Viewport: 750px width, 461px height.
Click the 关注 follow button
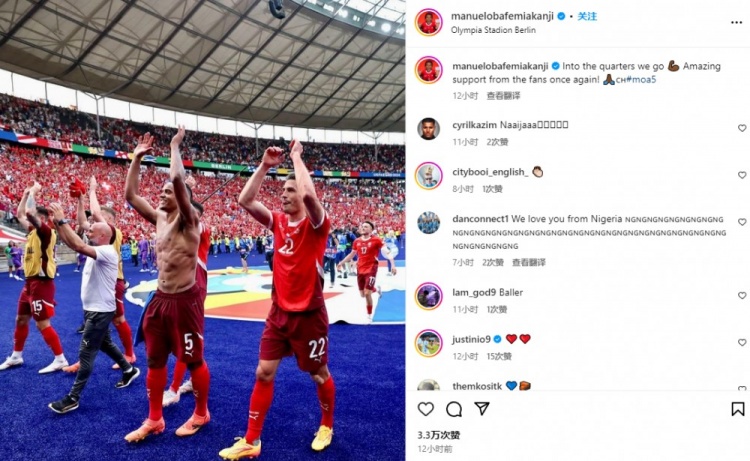[x=587, y=16]
